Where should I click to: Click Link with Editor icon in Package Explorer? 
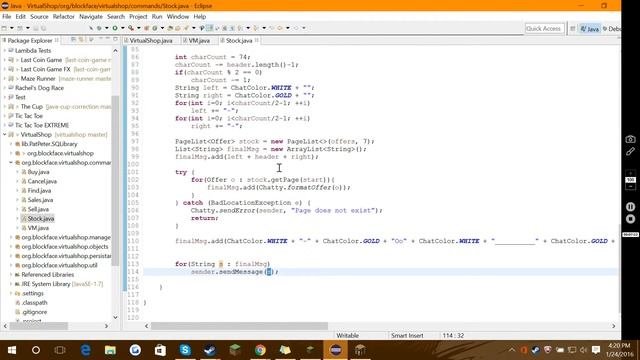click(x=81, y=40)
